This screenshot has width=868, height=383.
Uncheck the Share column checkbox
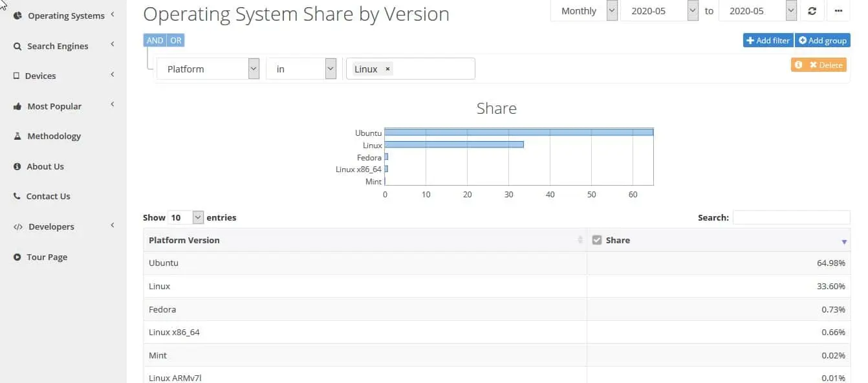point(597,240)
